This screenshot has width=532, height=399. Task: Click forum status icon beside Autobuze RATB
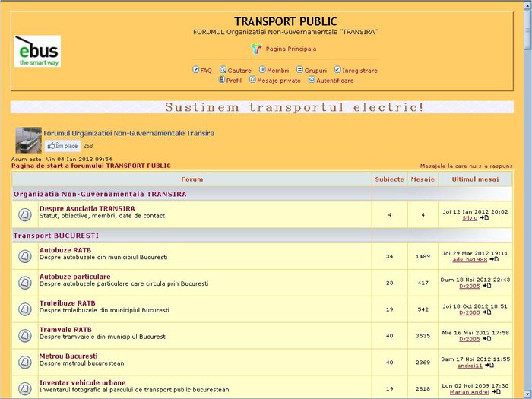[x=24, y=257]
